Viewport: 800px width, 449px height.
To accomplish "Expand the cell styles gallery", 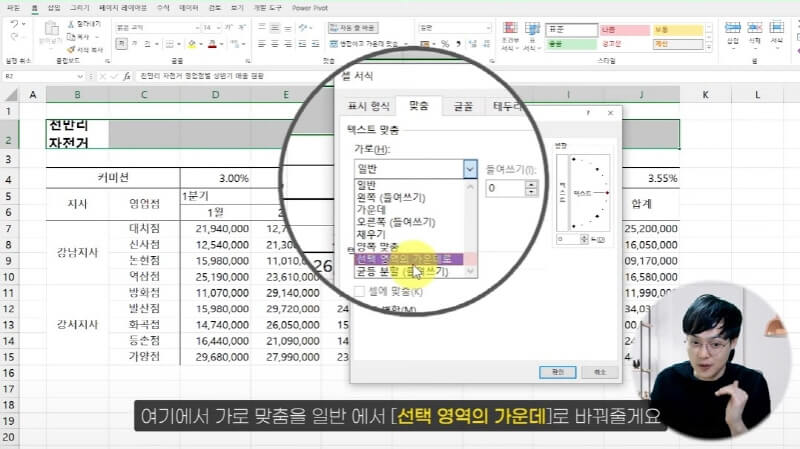I will 709,47.
